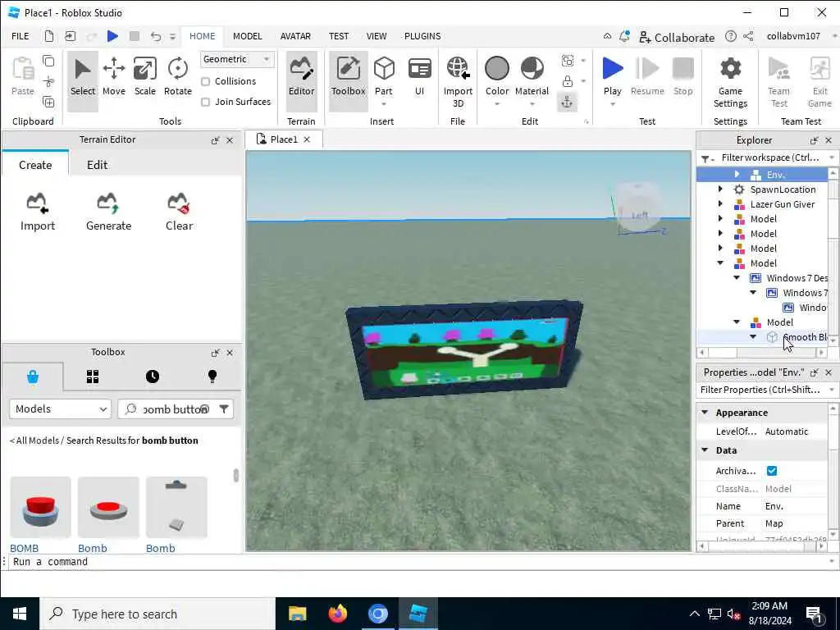Viewport: 840px width, 630px height.
Task: Open the search filter funnel in Toolbox
Action: point(224,409)
